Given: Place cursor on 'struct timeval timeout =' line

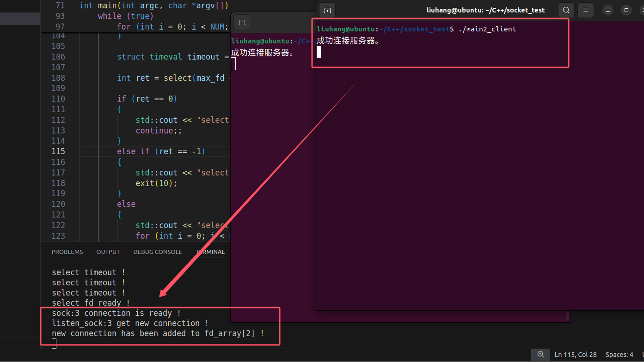Looking at the screenshot, I should pos(173,57).
